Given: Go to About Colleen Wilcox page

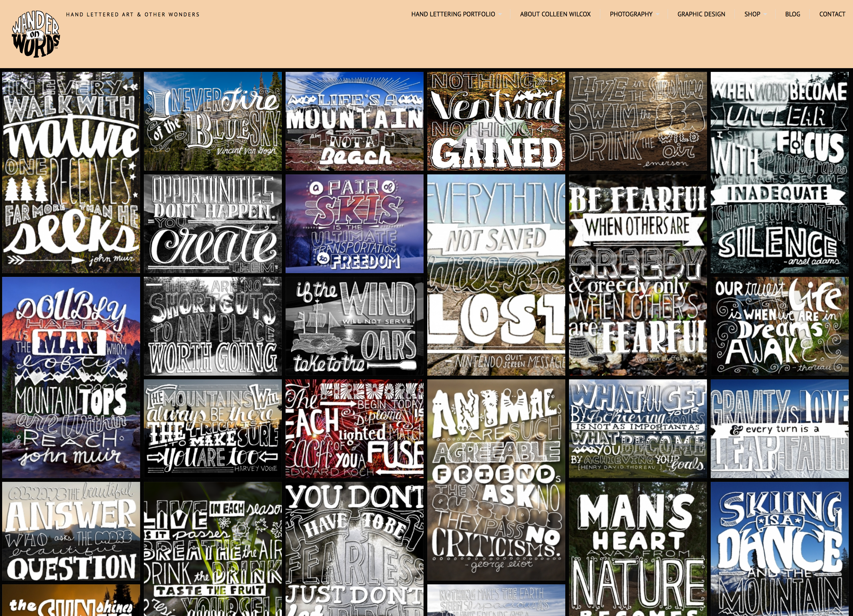Looking at the screenshot, I should pos(555,14).
